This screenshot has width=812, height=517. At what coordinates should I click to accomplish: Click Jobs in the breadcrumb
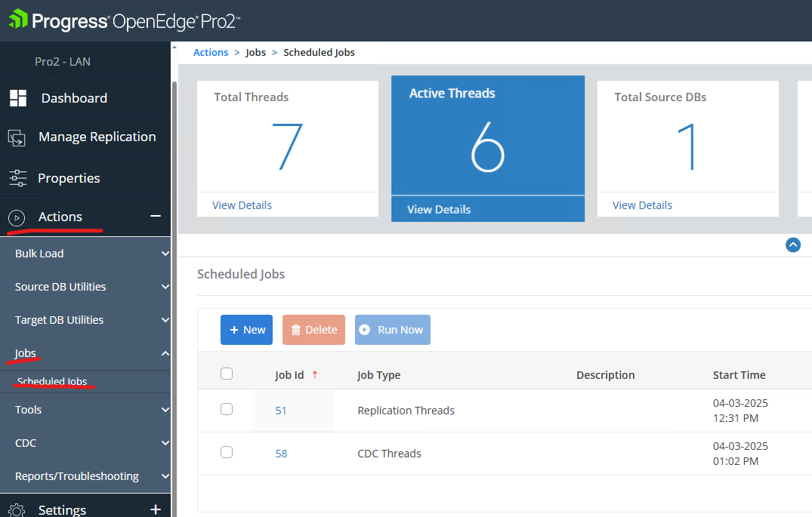(255, 52)
